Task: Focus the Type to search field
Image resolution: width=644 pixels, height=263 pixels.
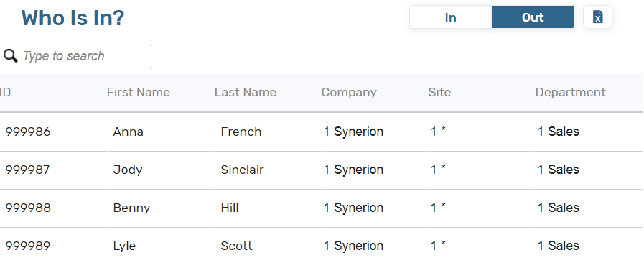Action: [x=75, y=56]
